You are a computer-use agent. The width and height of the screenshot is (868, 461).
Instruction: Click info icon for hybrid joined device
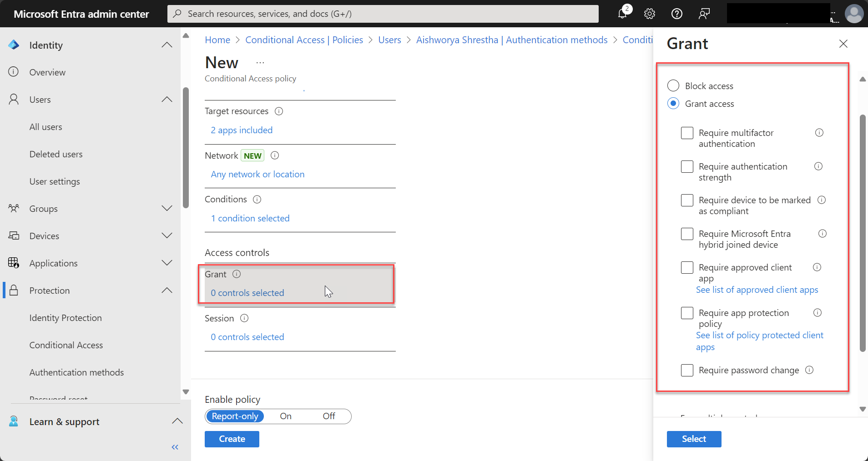pyautogui.click(x=823, y=234)
